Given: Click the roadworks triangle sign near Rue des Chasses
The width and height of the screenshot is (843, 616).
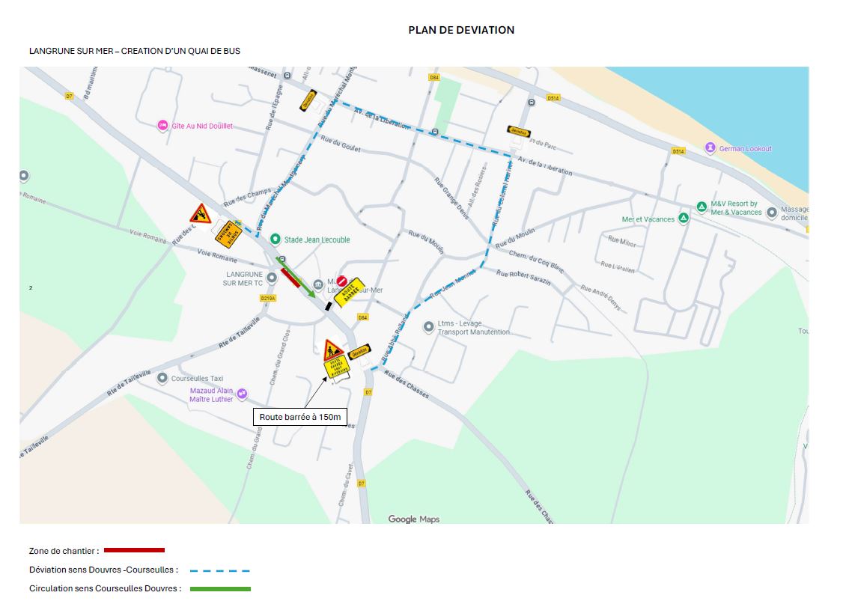Looking at the screenshot, I should (x=333, y=350).
